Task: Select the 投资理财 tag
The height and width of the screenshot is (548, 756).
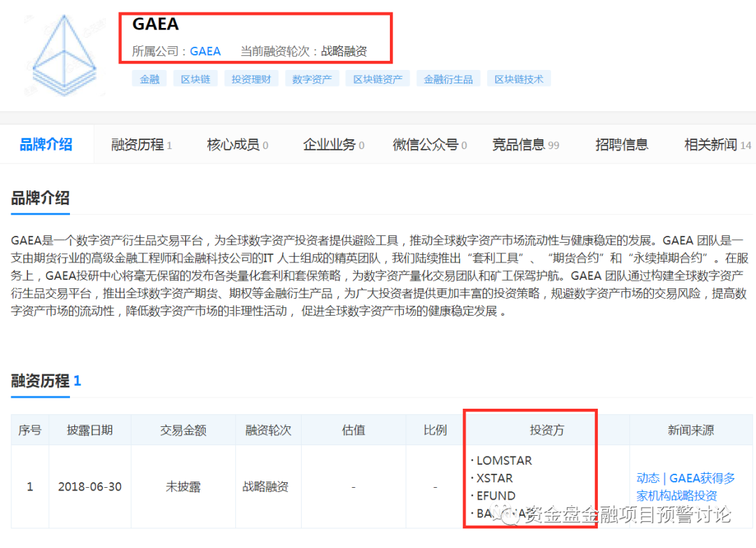Action: click(251, 79)
